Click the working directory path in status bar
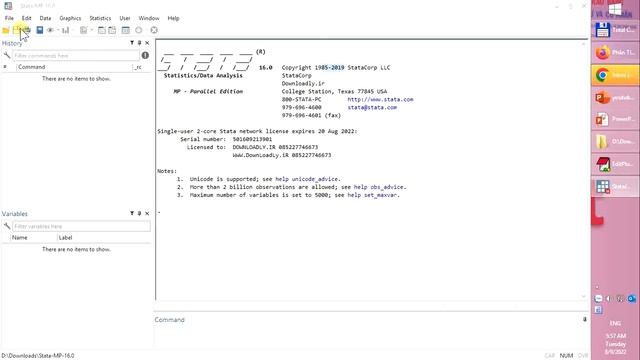 tap(38, 356)
